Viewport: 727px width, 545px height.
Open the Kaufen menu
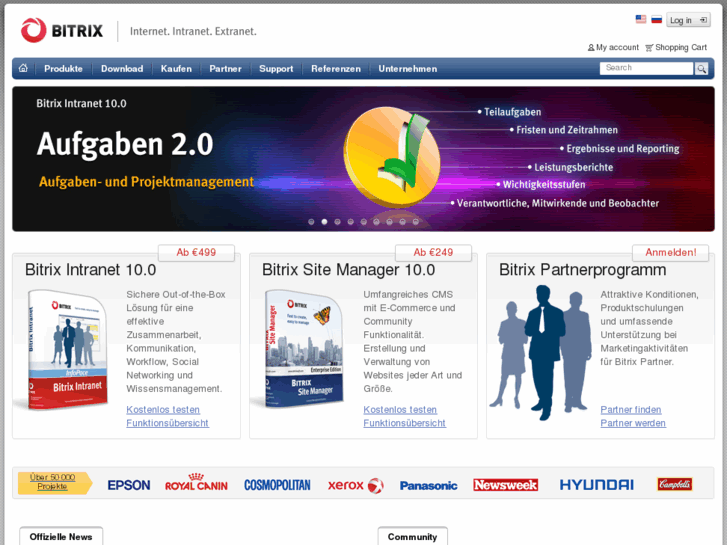tap(176, 69)
